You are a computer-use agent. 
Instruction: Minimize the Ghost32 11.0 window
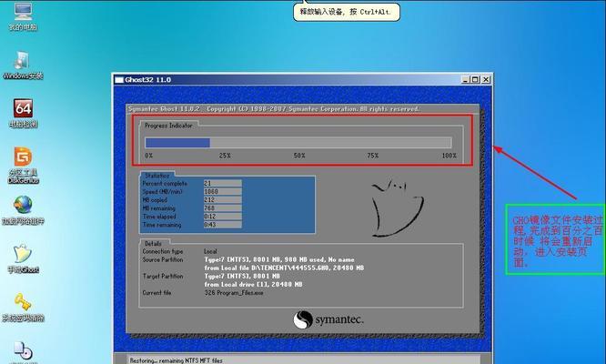pos(466,79)
